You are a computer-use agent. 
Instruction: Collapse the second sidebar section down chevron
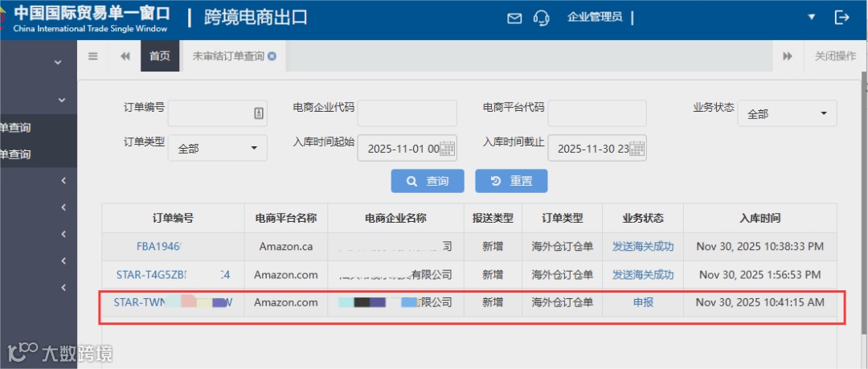click(x=62, y=100)
